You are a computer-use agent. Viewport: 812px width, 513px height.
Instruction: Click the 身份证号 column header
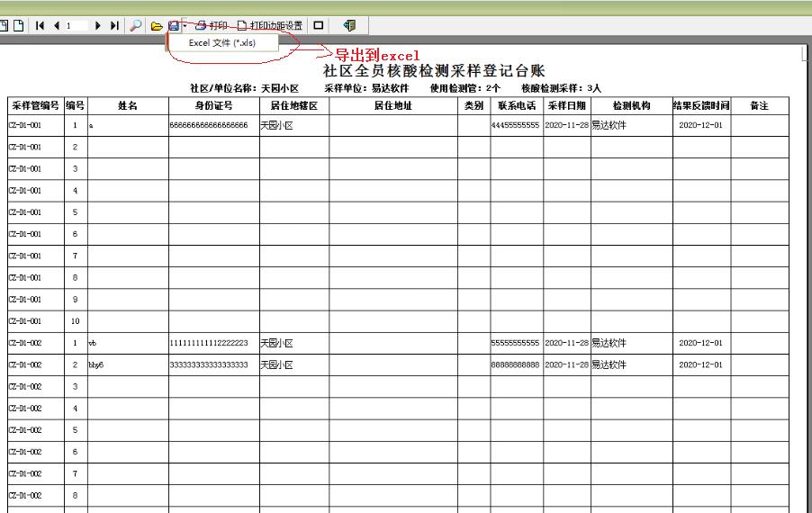[x=214, y=105]
